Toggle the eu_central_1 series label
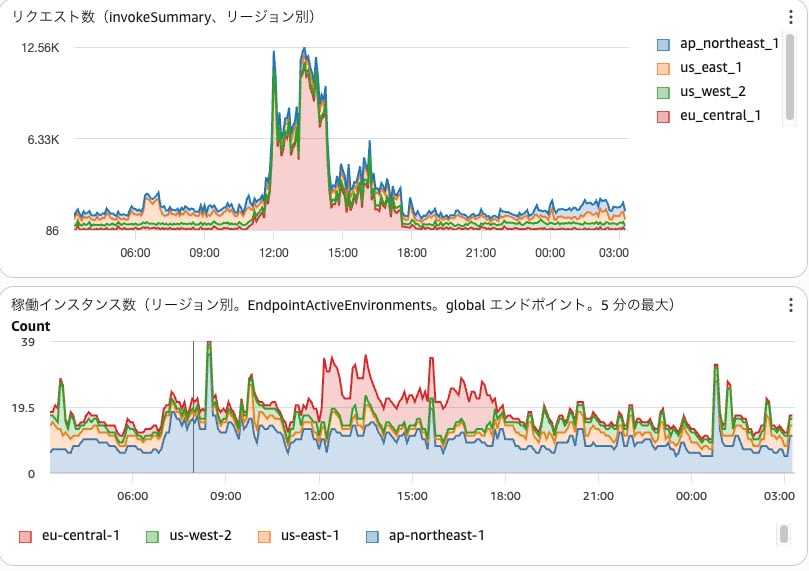809x571 pixels. pos(720,115)
